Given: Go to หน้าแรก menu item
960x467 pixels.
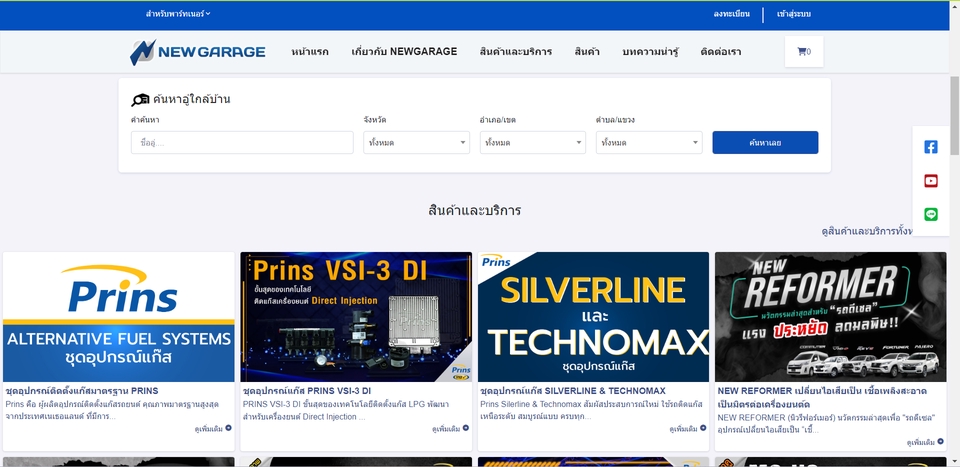Looking at the screenshot, I should (x=310, y=52).
